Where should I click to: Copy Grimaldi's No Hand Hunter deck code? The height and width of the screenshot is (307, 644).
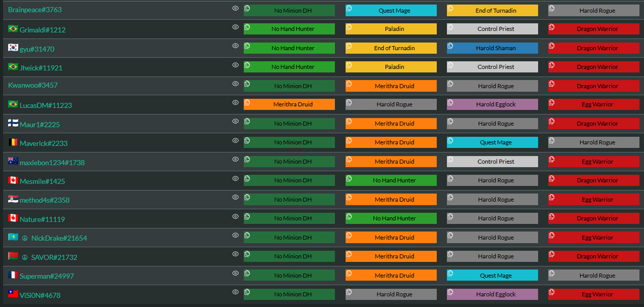click(247, 27)
